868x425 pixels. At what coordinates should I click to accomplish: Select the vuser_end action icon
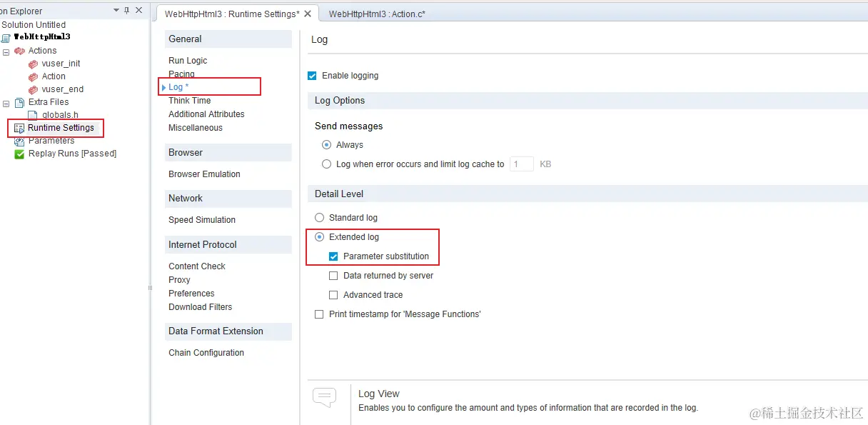coord(33,89)
